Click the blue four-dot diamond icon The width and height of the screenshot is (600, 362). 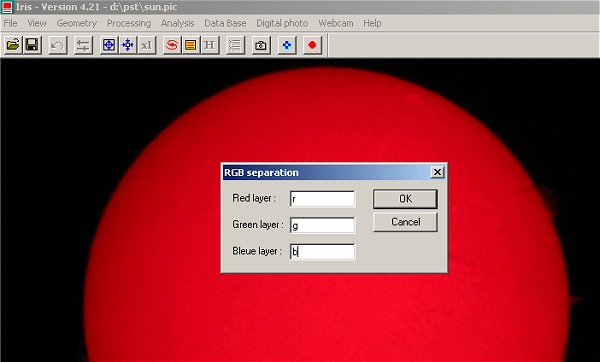287,45
